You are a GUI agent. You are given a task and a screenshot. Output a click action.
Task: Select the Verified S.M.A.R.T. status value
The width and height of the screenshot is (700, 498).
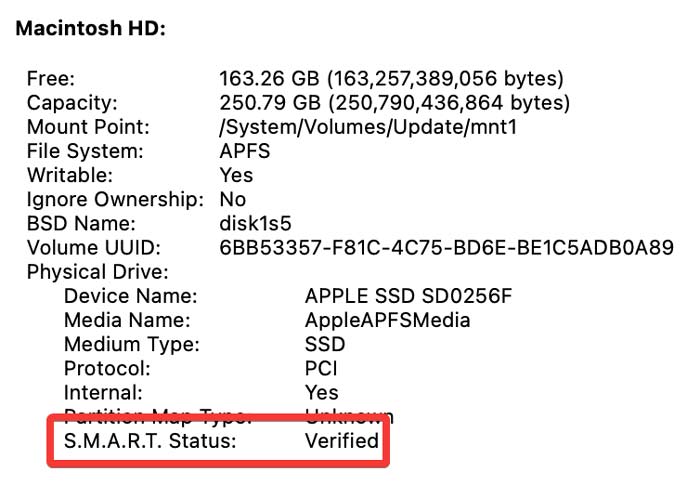342,440
